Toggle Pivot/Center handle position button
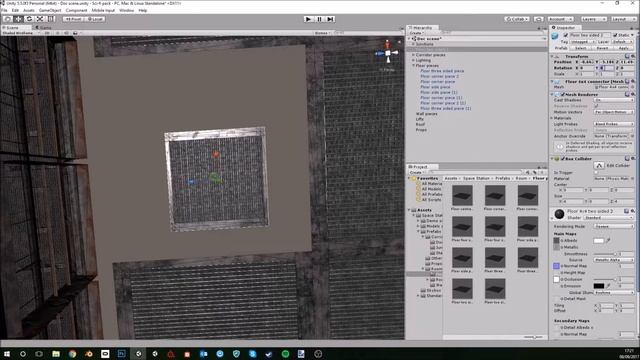 click(x=73, y=19)
